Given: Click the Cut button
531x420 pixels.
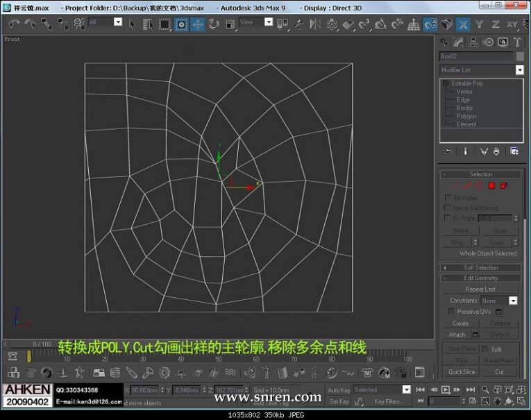Looking at the screenshot, I should point(499,371).
